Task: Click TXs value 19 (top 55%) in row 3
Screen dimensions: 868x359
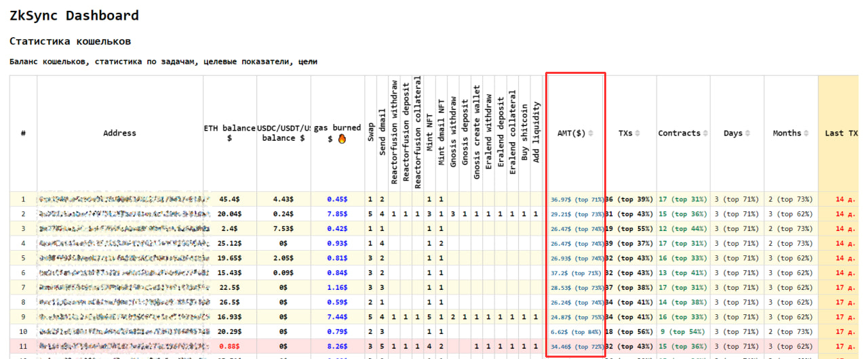Action: pos(630,229)
